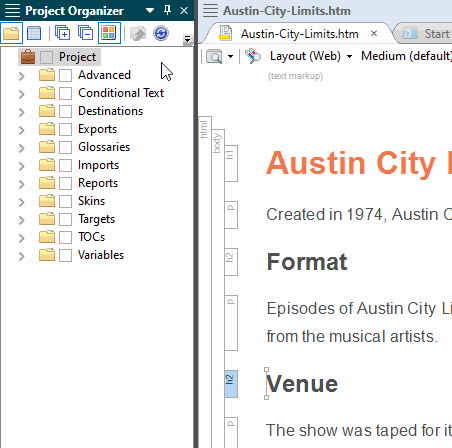Click the text markup tags icon

[x=253, y=56]
